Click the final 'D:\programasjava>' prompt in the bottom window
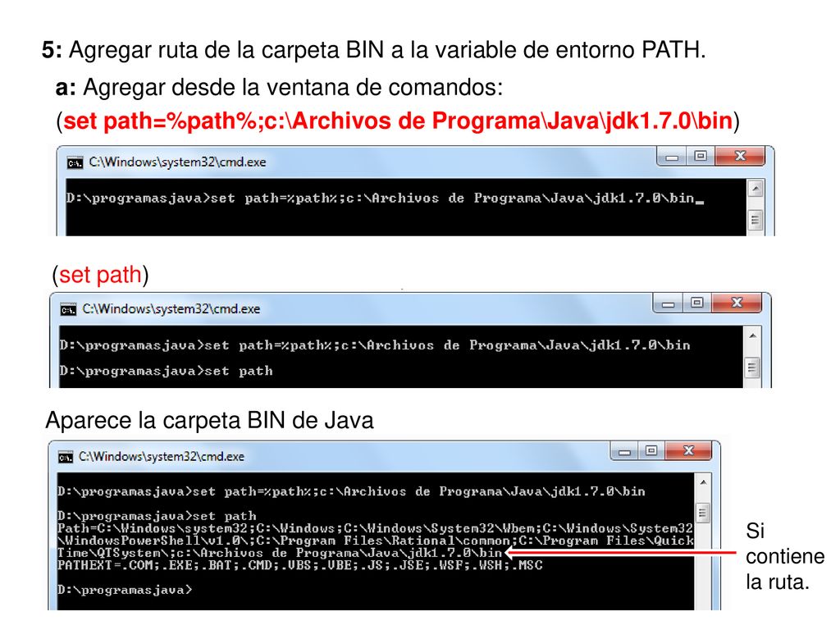 pyautogui.click(x=125, y=590)
